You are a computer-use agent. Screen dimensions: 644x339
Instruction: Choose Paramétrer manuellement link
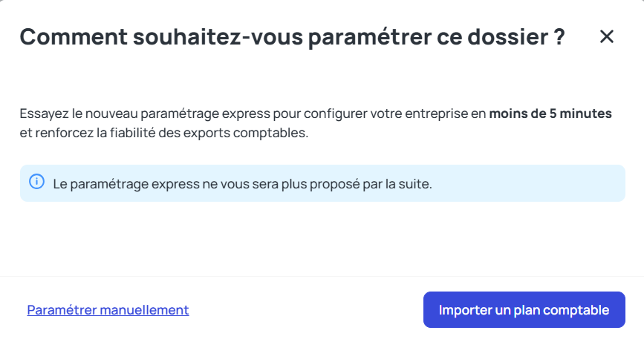[x=108, y=310]
